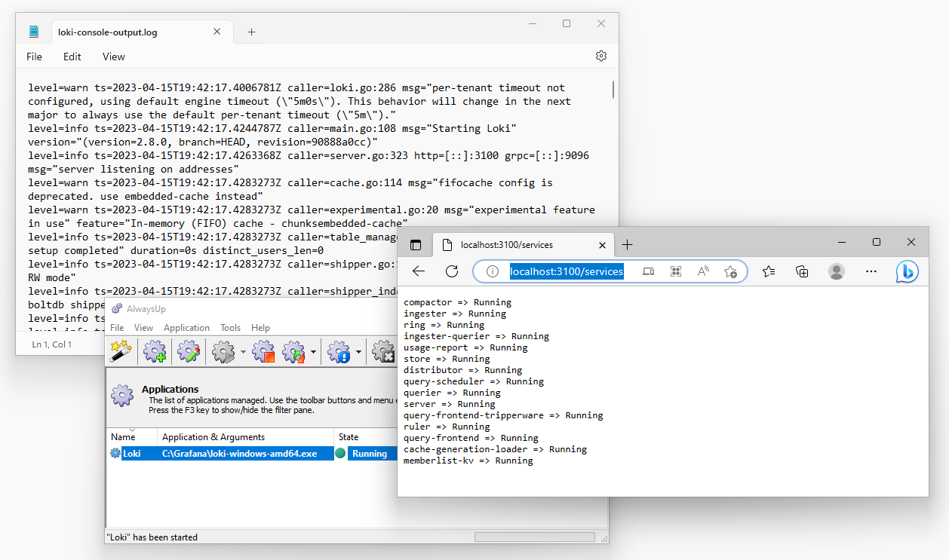This screenshot has width=949, height=560.
Task: Add this page to favorites
Action: click(730, 271)
